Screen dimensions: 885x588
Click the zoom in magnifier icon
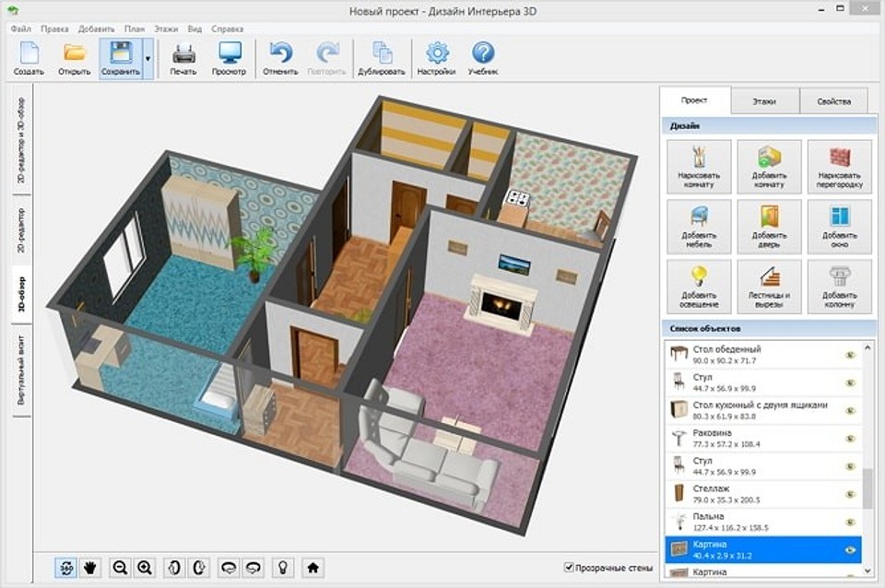tap(145, 568)
